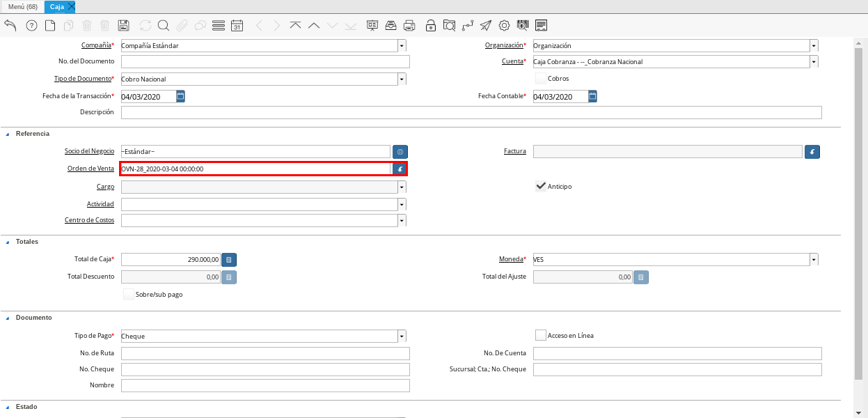Viewport: 868px width, 418px height.
Task: Toggle the Cobros checkbox
Action: (x=541, y=79)
